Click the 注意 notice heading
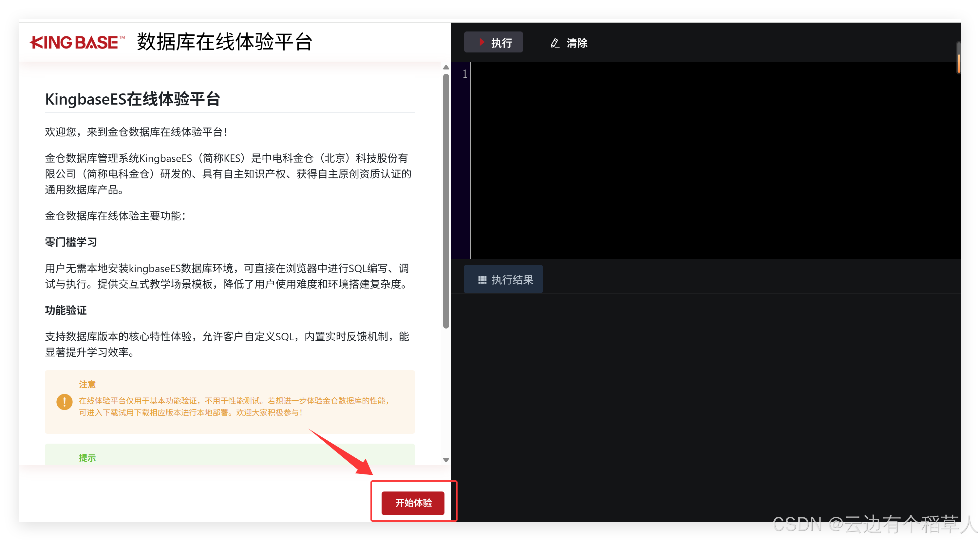 pyautogui.click(x=87, y=384)
